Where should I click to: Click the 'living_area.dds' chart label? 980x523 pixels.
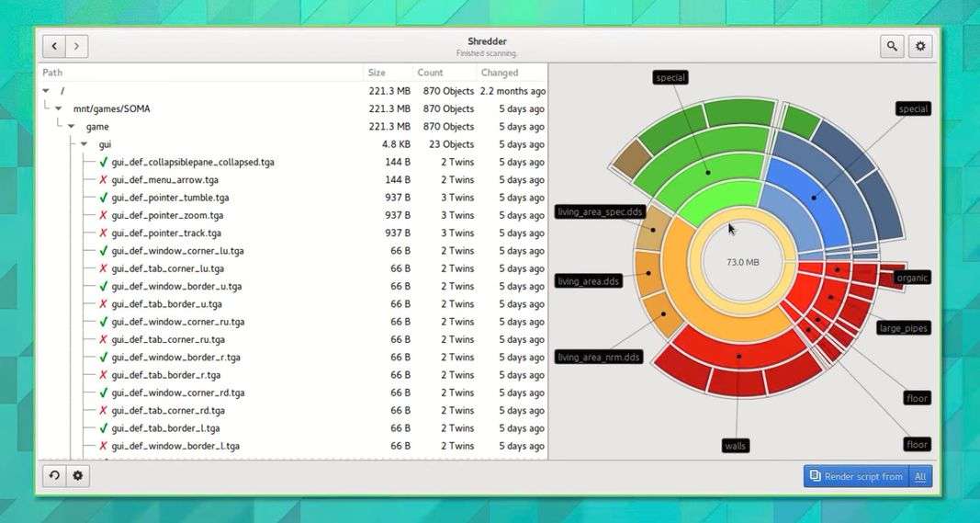click(x=588, y=281)
